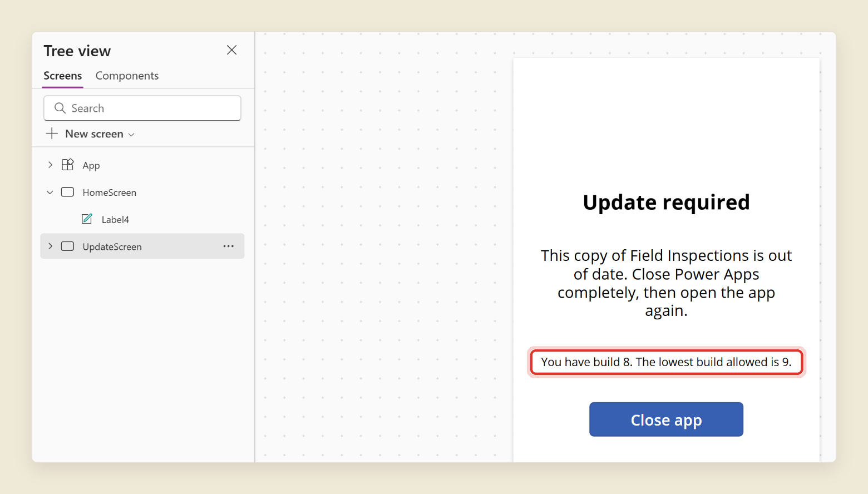The height and width of the screenshot is (494, 868).
Task: Click the search magnifier icon
Action: tap(60, 108)
